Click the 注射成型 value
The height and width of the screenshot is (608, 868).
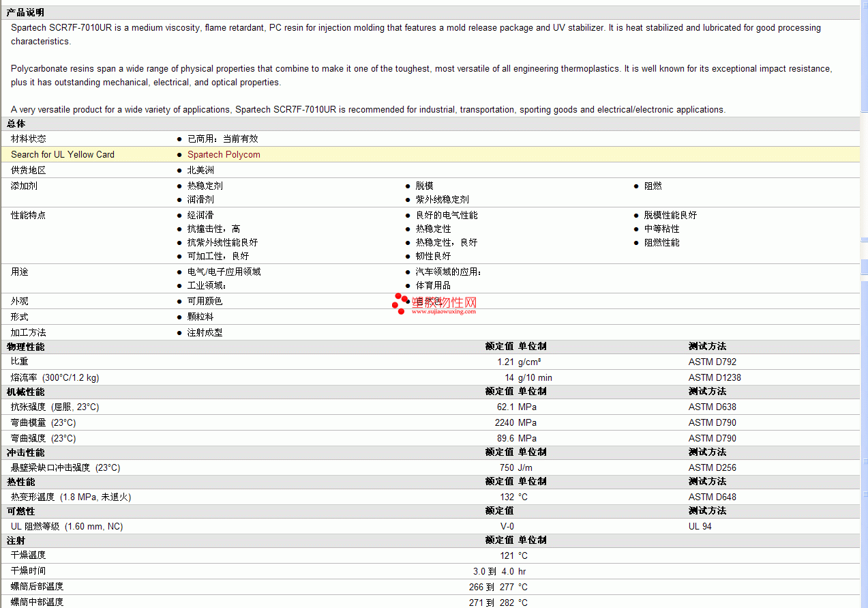tap(205, 332)
